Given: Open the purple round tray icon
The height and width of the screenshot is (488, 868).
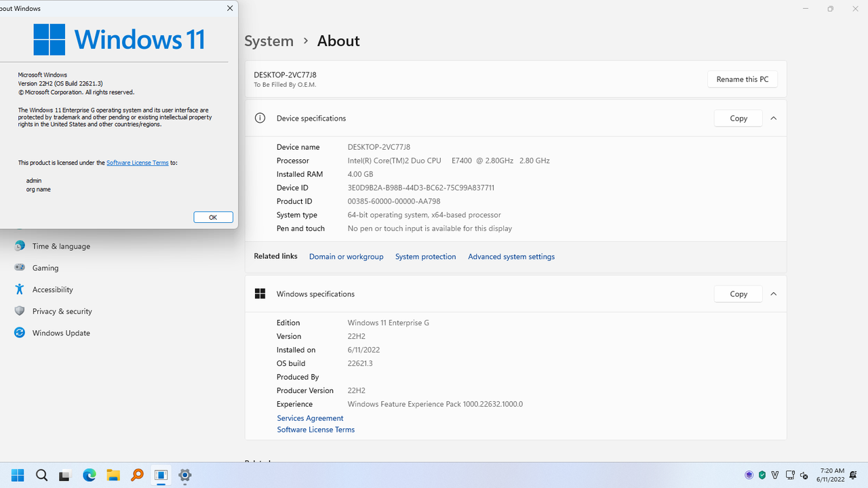Looking at the screenshot, I should 749,475.
